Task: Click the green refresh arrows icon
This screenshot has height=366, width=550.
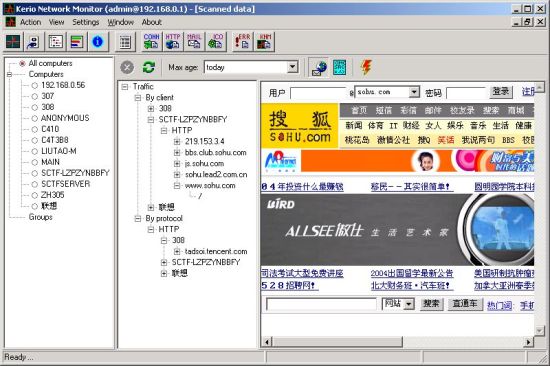Action: [148, 67]
